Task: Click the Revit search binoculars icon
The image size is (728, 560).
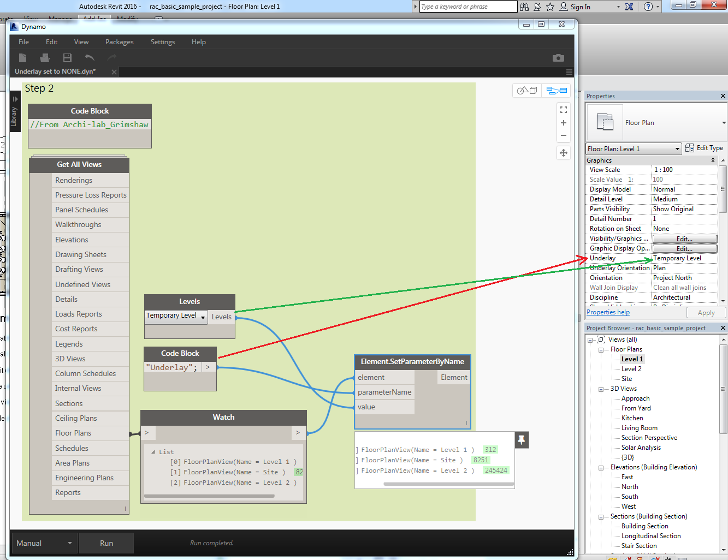Action: (524, 7)
